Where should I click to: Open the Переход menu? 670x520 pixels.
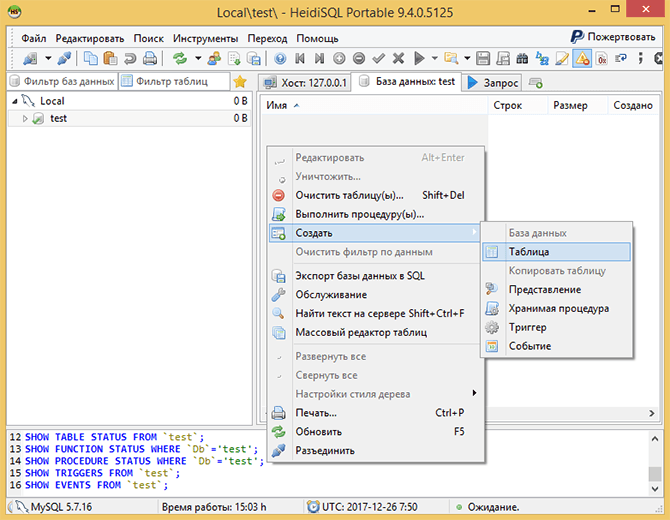click(x=267, y=38)
